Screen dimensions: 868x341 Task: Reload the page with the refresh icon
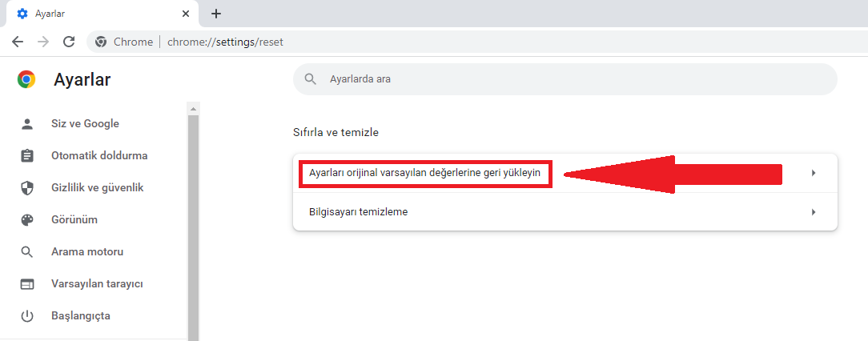[x=69, y=42]
